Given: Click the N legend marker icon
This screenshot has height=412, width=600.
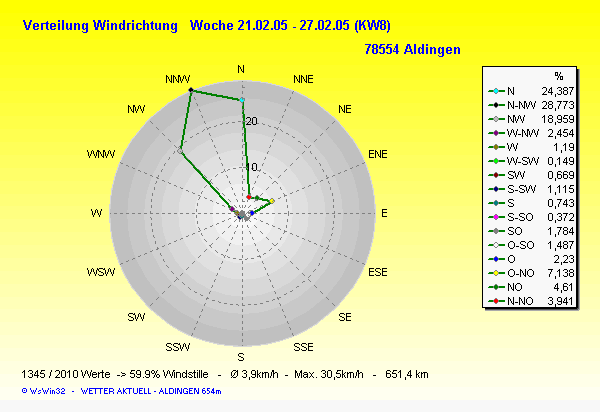Looking at the screenshot, I should (497, 90).
